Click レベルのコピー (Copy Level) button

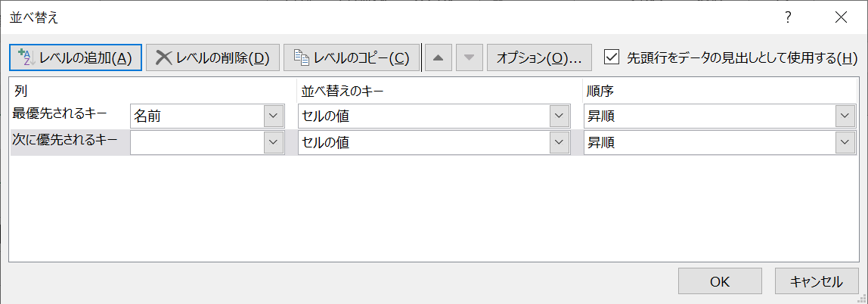(352, 57)
